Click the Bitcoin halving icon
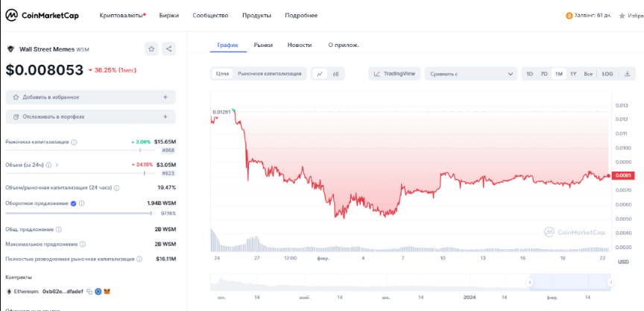Image resolution: width=644 pixels, height=311 pixels. click(x=569, y=16)
